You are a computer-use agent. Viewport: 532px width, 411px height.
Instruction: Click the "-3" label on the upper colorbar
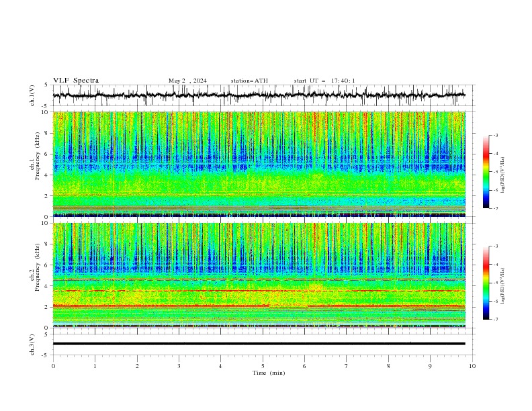point(496,135)
